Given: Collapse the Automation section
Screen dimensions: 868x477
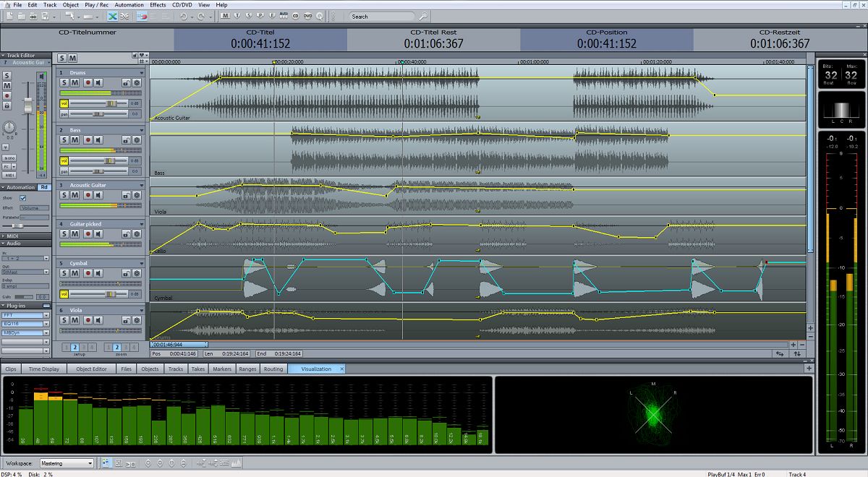Looking at the screenshot, I should pyautogui.click(x=4, y=187).
